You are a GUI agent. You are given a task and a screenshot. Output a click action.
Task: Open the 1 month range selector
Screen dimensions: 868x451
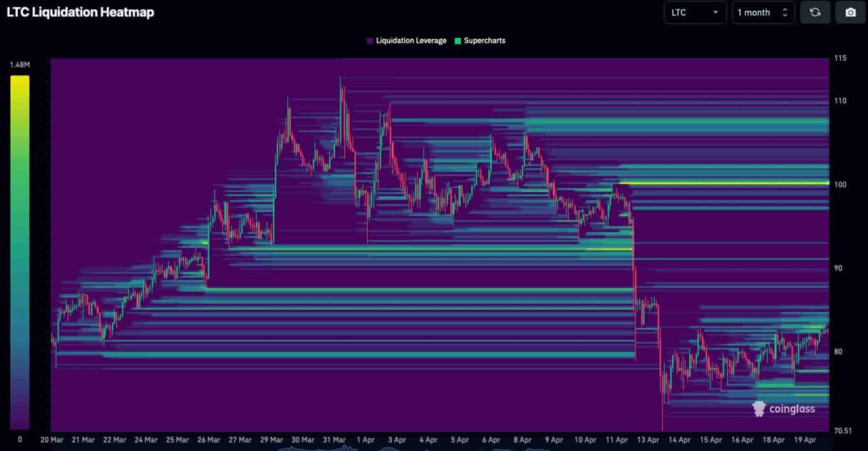coord(763,12)
